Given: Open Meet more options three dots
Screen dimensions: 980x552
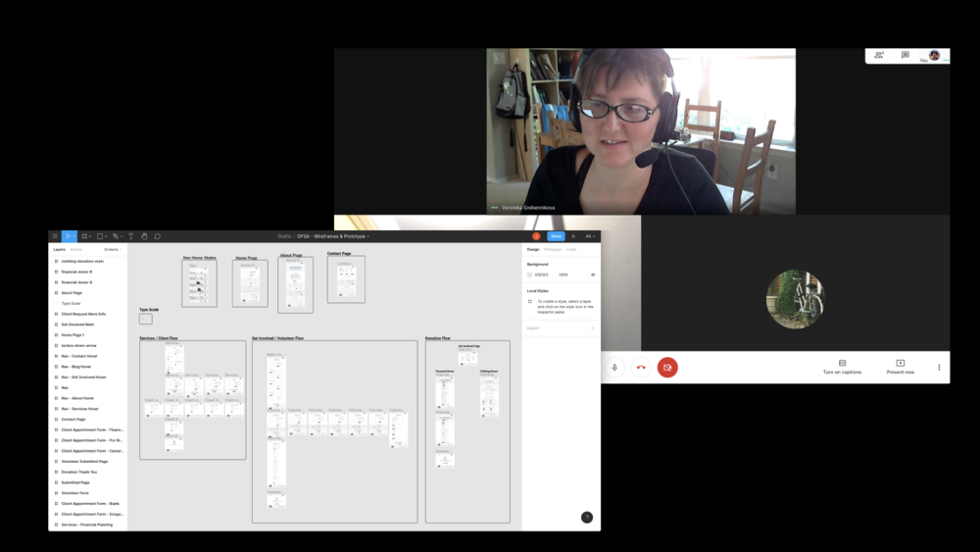Looking at the screenshot, I should point(939,368).
